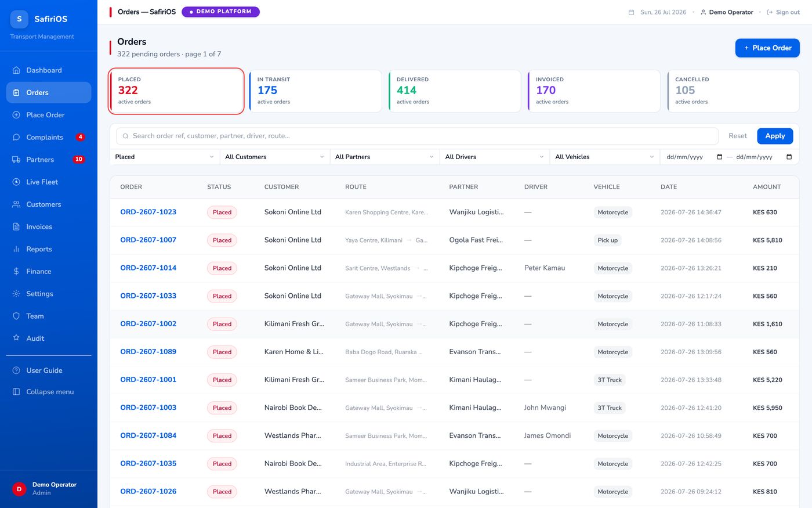
Task: Click driver name Peter Kamau
Action: point(545,268)
